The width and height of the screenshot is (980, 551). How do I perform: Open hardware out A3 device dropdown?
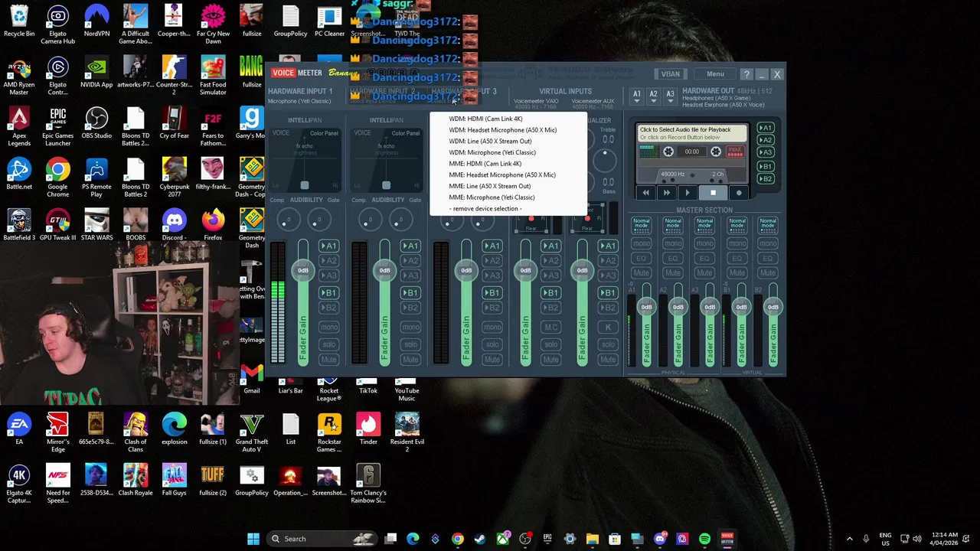(670, 95)
